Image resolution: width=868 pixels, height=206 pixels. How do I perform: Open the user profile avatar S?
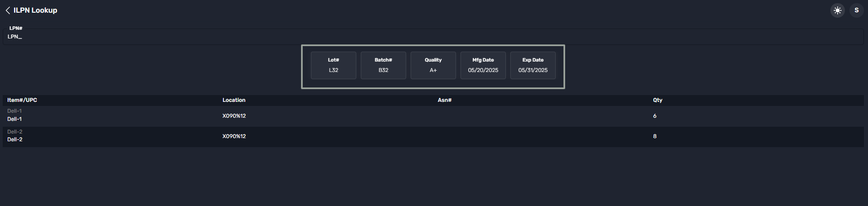[x=856, y=10]
